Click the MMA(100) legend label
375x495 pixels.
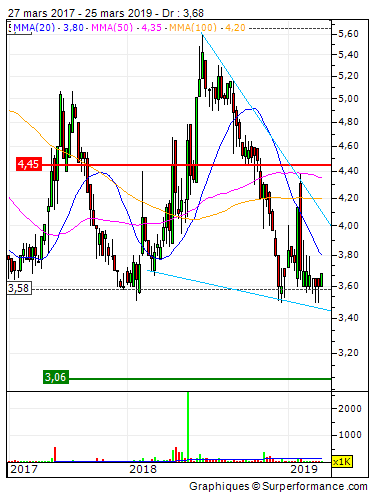pos(193,27)
